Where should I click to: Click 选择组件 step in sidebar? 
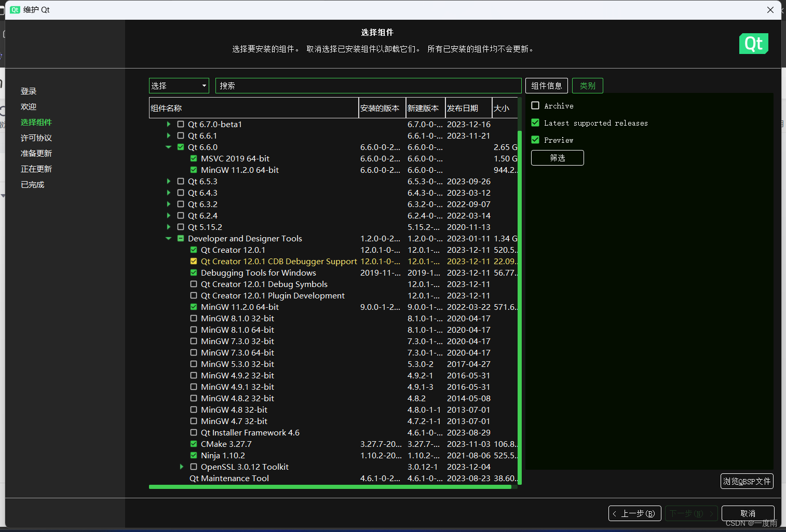36,122
